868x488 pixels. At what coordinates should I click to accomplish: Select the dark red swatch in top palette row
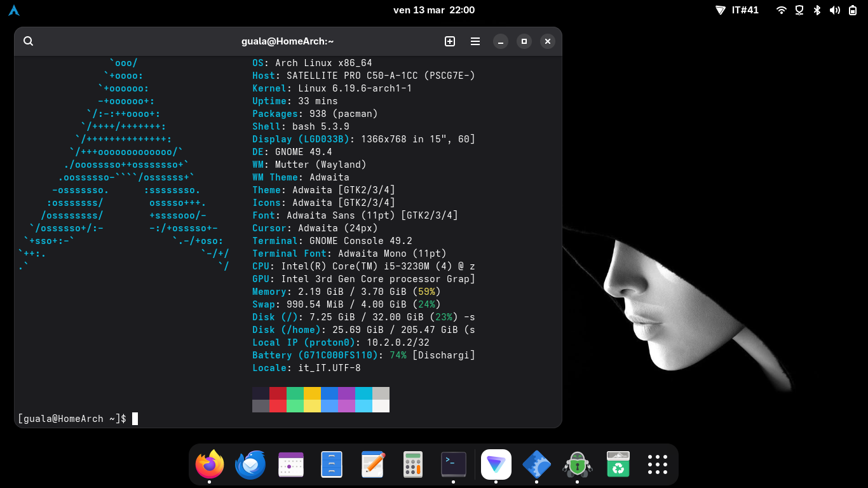[x=278, y=393]
